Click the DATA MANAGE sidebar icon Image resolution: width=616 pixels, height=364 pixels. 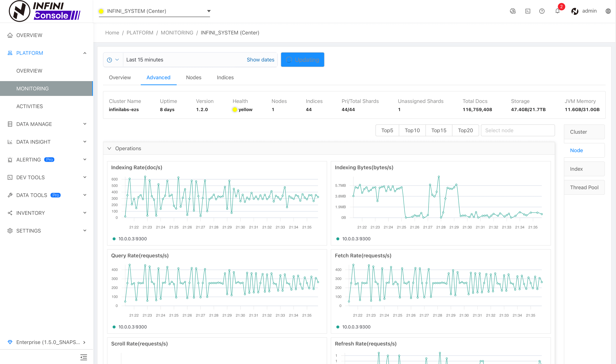click(10, 124)
